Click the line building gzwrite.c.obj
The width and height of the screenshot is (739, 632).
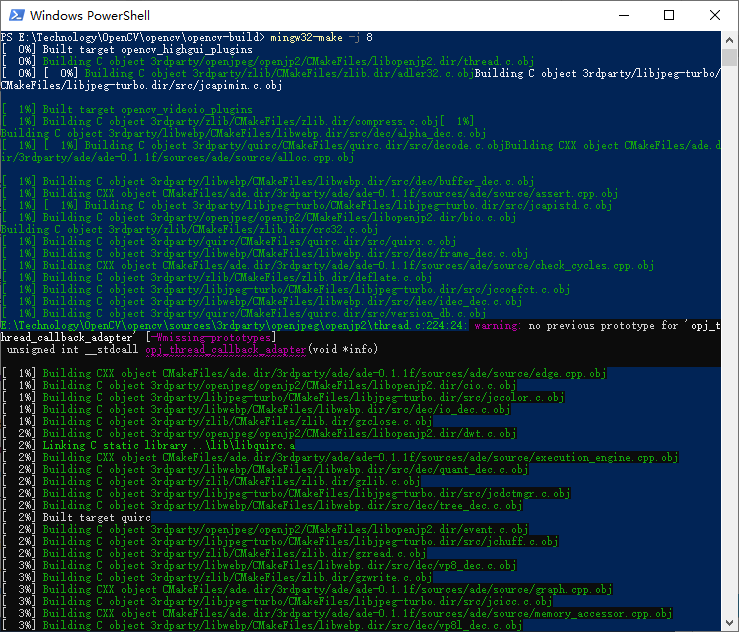tap(216, 577)
